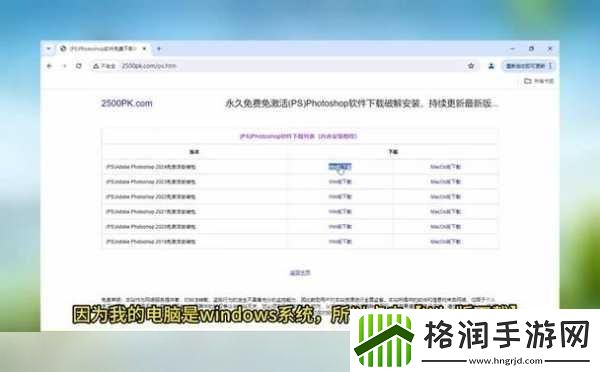Screen dimensions: 600x372
Task: Download MacOS version of Photoshop 2023
Action: point(445,181)
